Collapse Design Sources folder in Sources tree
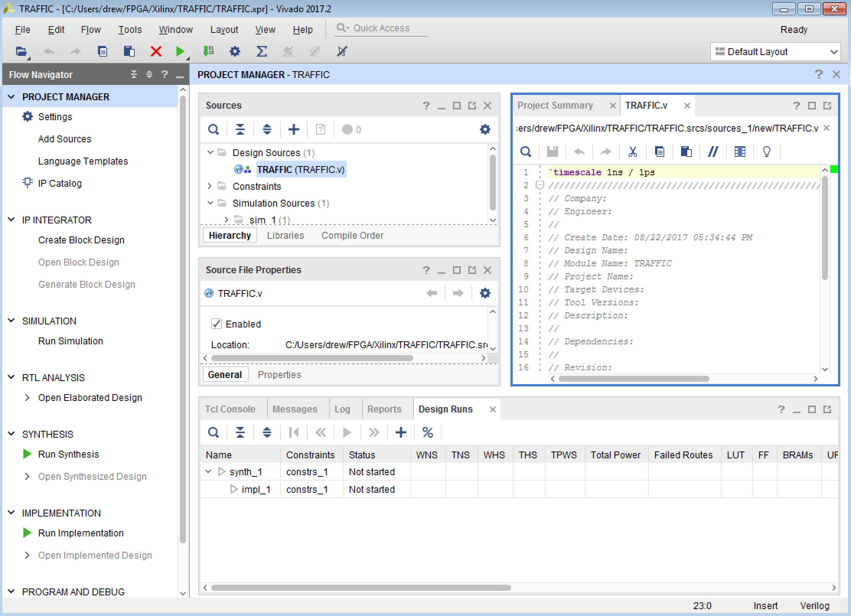The height and width of the screenshot is (616, 851). click(x=210, y=152)
